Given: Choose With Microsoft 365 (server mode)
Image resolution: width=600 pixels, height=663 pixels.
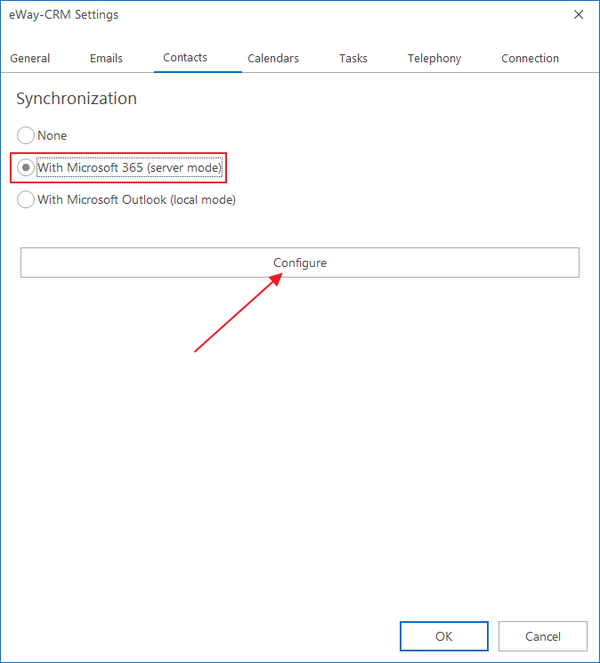Looking at the screenshot, I should click(119, 167).
